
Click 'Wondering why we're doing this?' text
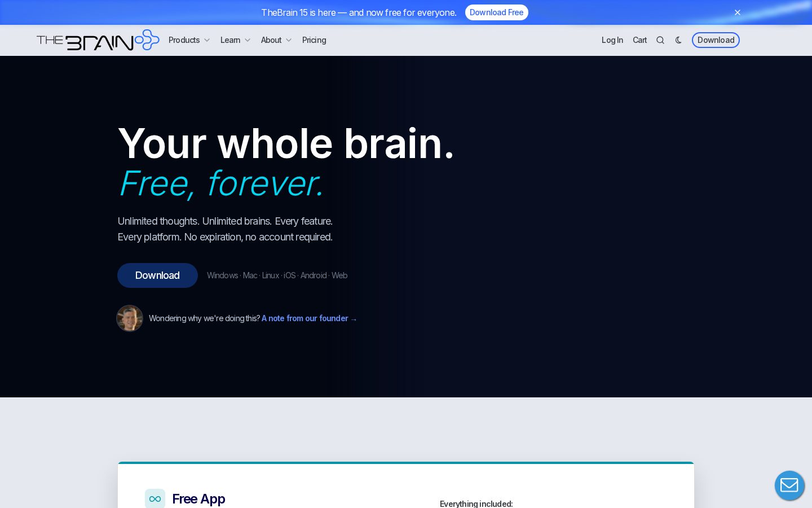pyautogui.click(x=204, y=318)
